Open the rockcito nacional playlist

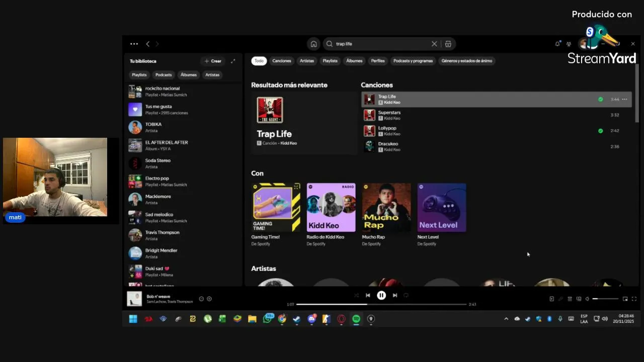click(184, 92)
